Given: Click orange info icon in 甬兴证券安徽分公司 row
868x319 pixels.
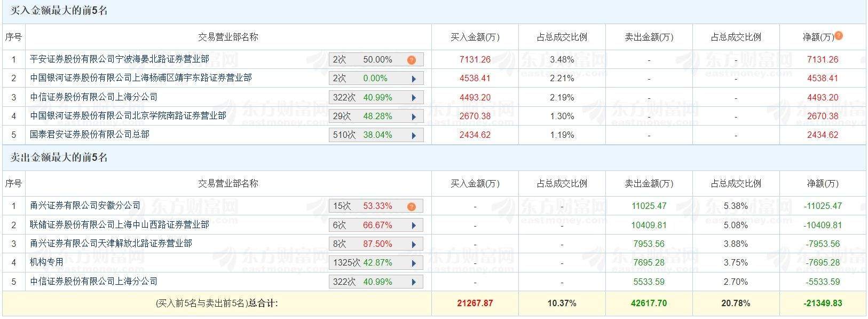Looking at the screenshot, I should (x=411, y=206).
